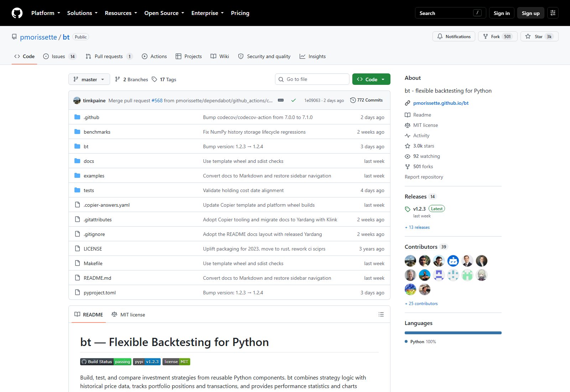Click the Report repository link
The image size is (570, 392).
pos(424,177)
